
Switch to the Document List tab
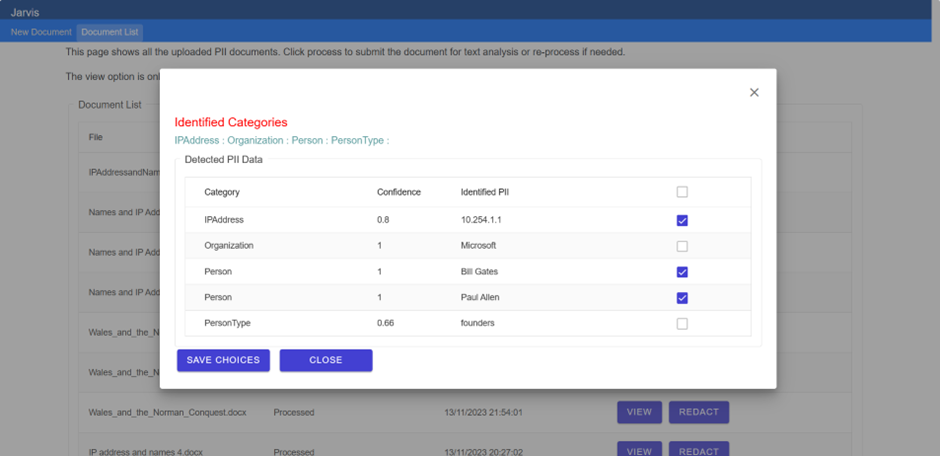[110, 33]
